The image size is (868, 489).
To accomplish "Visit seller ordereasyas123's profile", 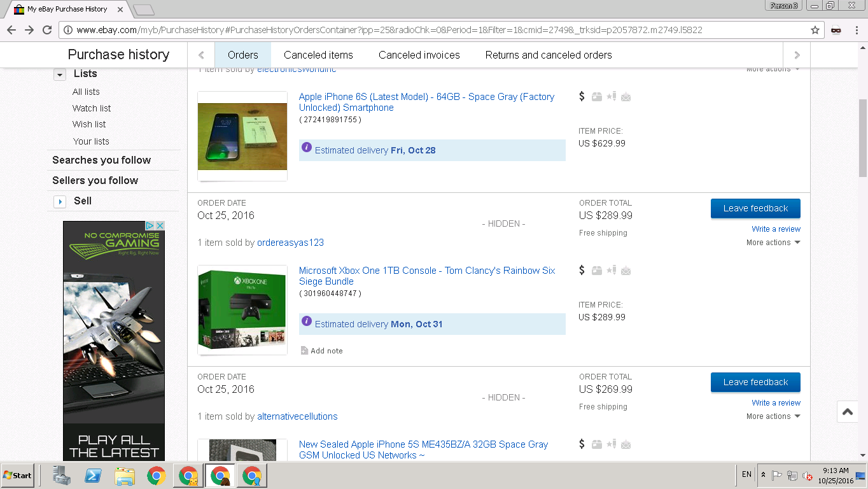I will (x=290, y=243).
